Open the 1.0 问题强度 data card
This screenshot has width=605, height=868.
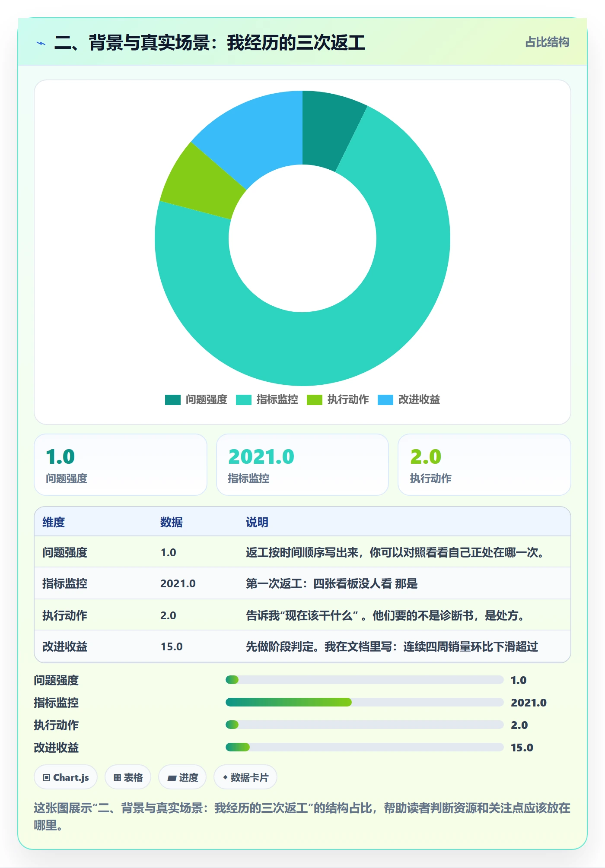pos(121,465)
